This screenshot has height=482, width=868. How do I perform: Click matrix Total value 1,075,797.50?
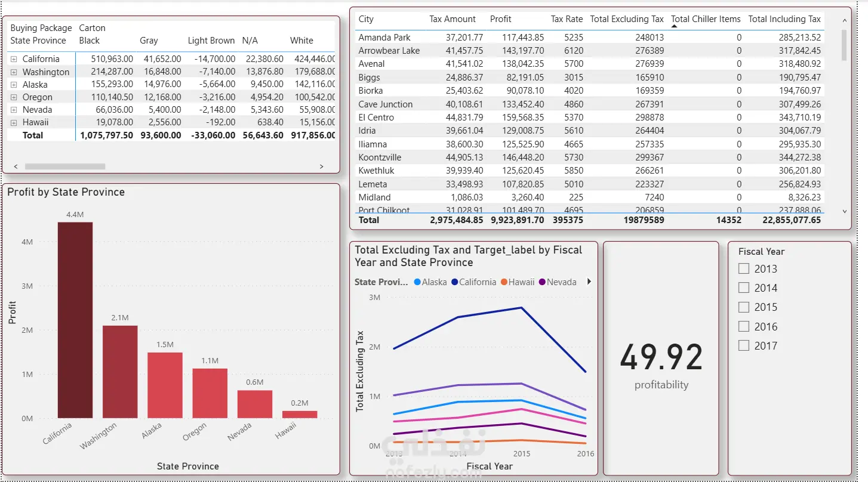[106, 135]
